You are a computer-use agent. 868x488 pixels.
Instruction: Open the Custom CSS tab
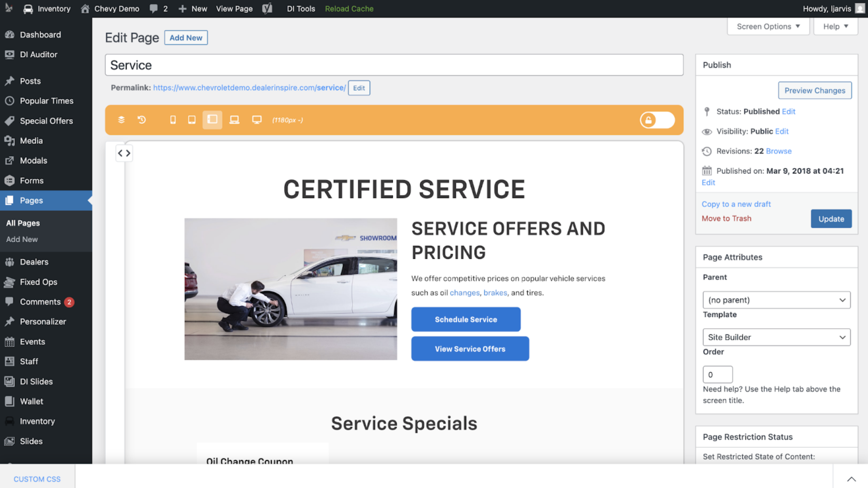37,479
